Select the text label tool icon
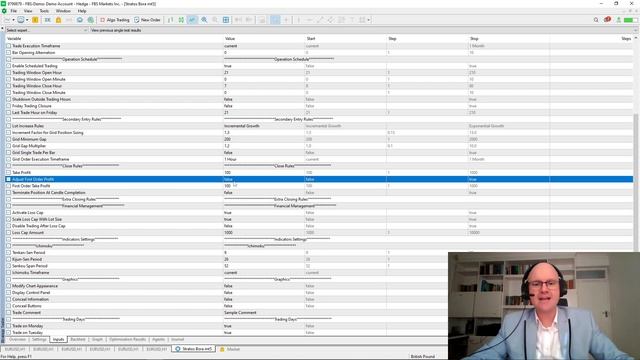 click(352, 20)
